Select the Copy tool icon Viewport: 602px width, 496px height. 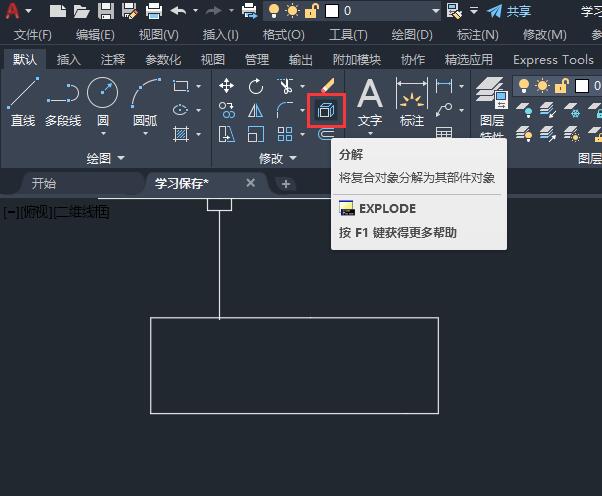[x=227, y=110]
